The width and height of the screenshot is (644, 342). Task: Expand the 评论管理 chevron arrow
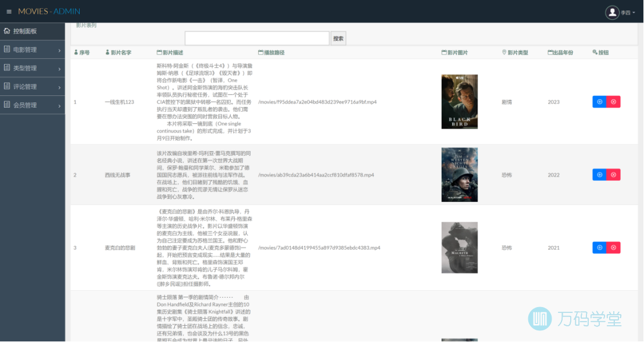click(x=59, y=88)
